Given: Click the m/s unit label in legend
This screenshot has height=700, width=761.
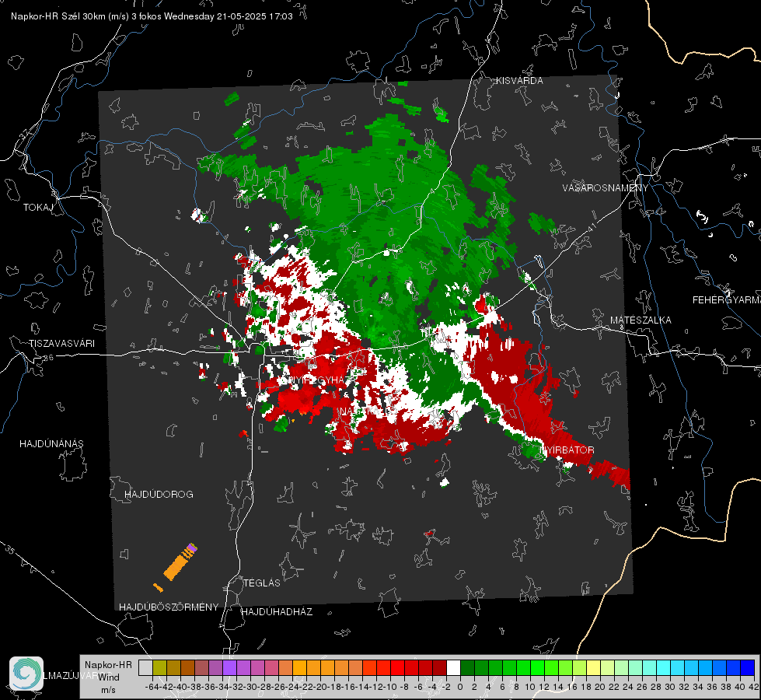Looking at the screenshot, I should pyautogui.click(x=108, y=690).
